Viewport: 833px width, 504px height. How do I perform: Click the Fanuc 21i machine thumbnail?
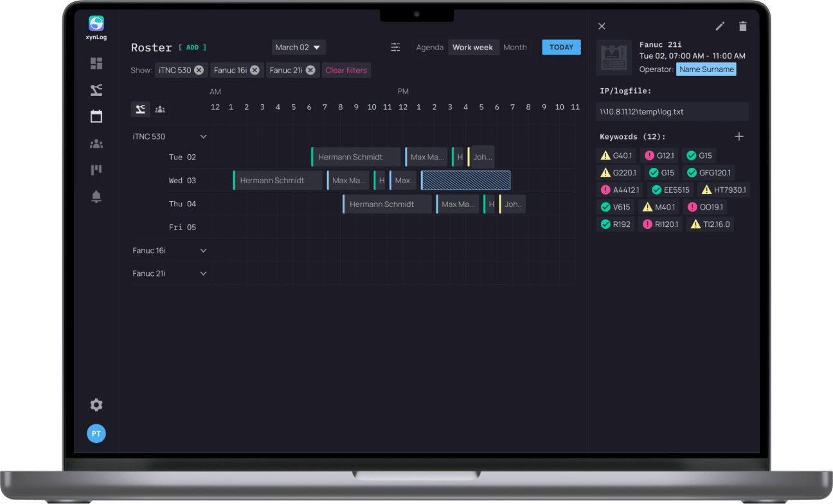tap(614, 58)
